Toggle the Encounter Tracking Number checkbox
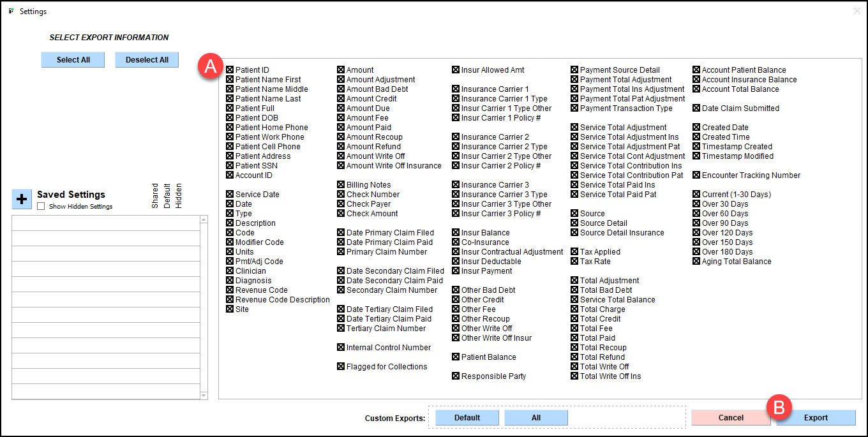Screen dimensions: 868x437 click(696, 175)
